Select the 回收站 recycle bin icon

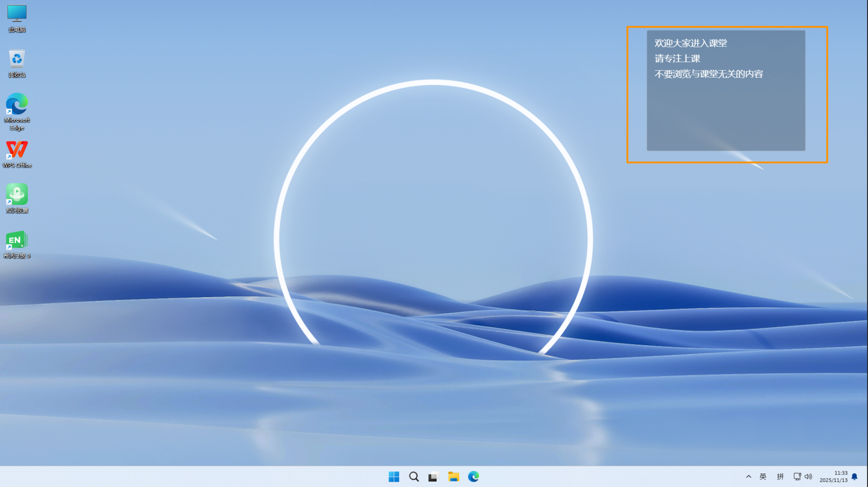[17, 59]
